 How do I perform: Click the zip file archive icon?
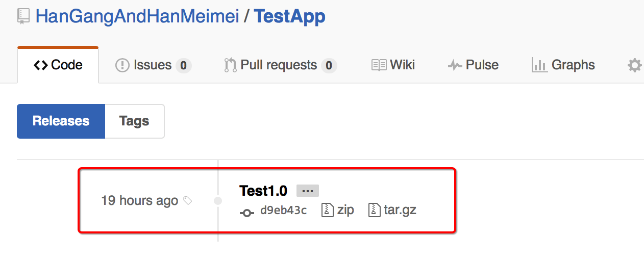(x=327, y=210)
